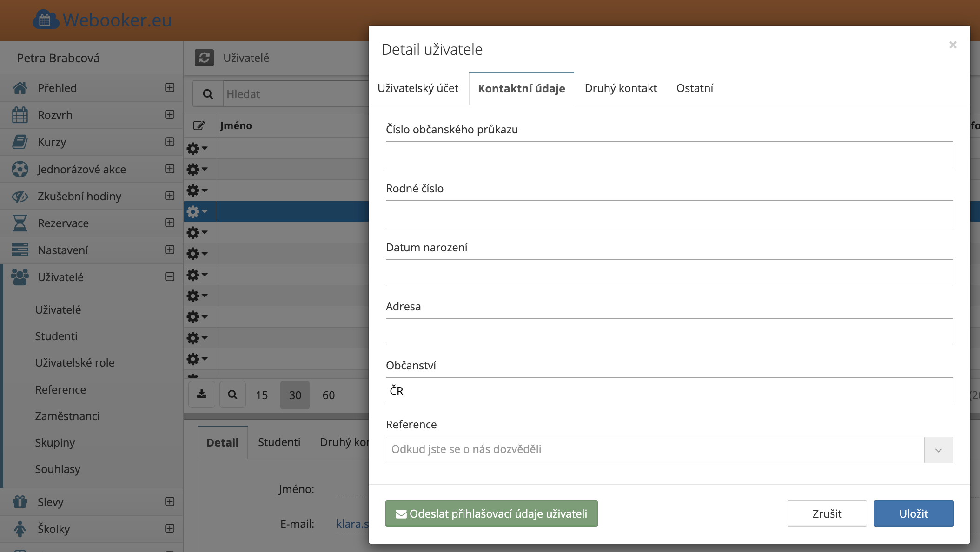Click Odeslat přihlašovací údaje uživateli button
Screen dimensions: 980x552
(x=491, y=513)
